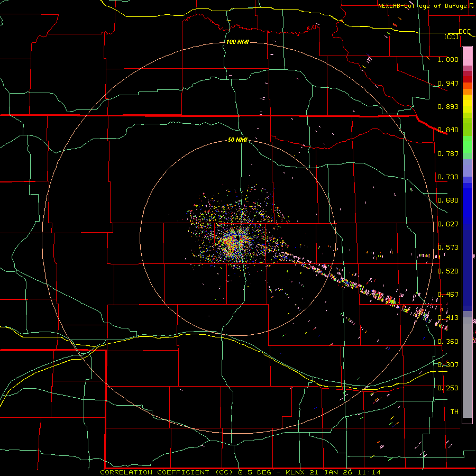Click the 100 NMI range ring label
This screenshot has width=476, height=476.
pyautogui.click(x=237, y=42)
